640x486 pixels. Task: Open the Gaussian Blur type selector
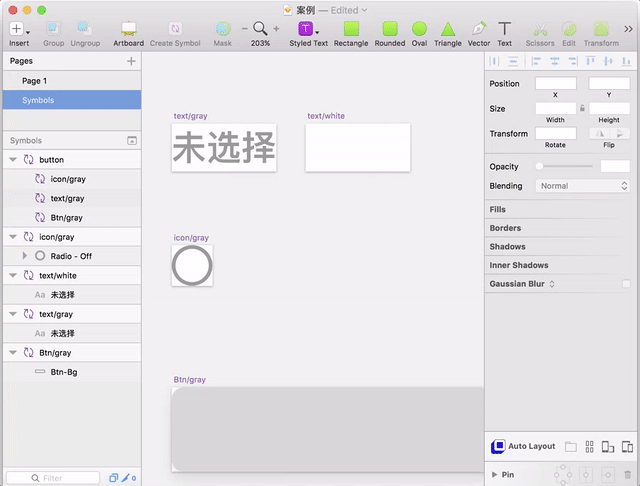pyautogui.click(x=552, y=284)
